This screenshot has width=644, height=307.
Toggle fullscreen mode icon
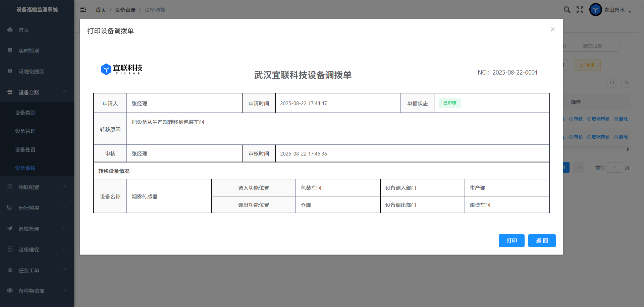580,10
